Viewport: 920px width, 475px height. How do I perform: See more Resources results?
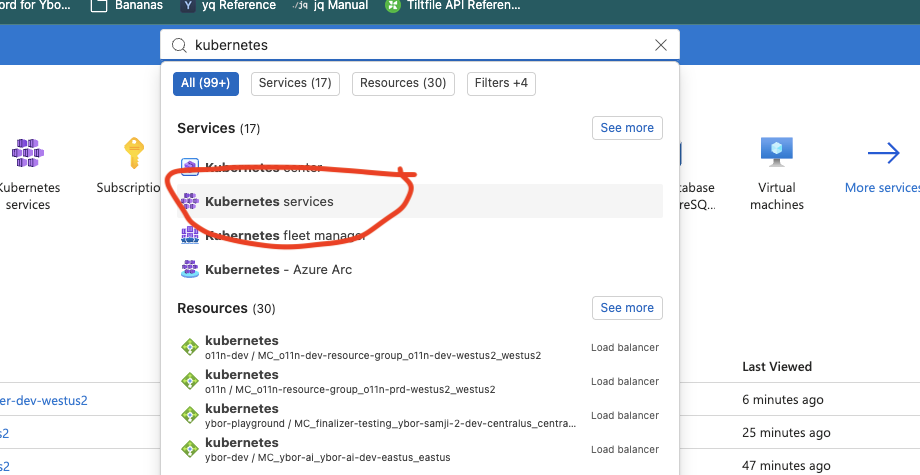pyautogui.click(x=627, y=308)
